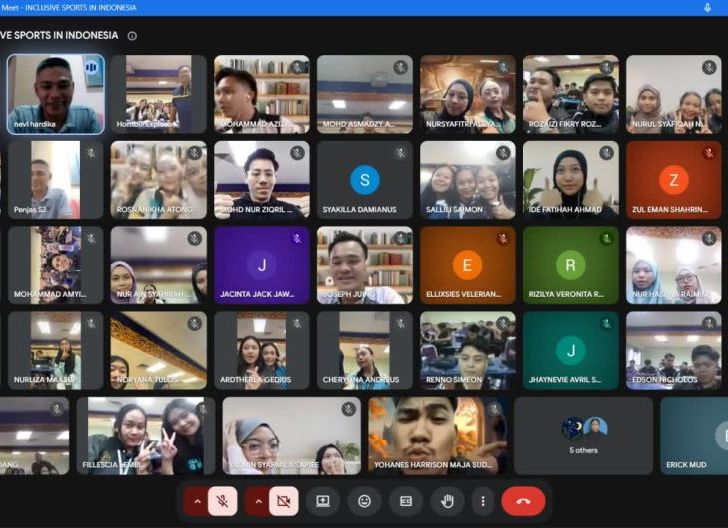Click the speaking indicator on nevi hardika's tile
Viewport: 728px width, 528px height.
pyautogui.click(x=91, y=68)
